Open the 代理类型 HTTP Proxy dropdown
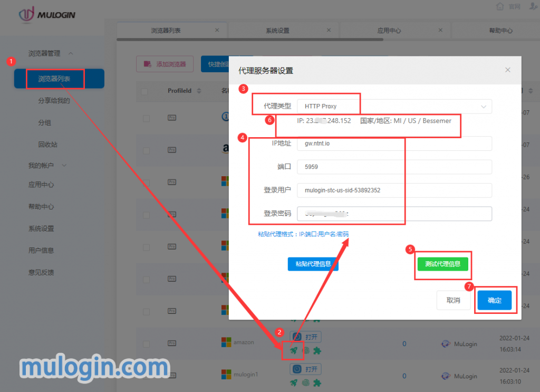This screenshot has width=540, height=392. tap(394, 107)
